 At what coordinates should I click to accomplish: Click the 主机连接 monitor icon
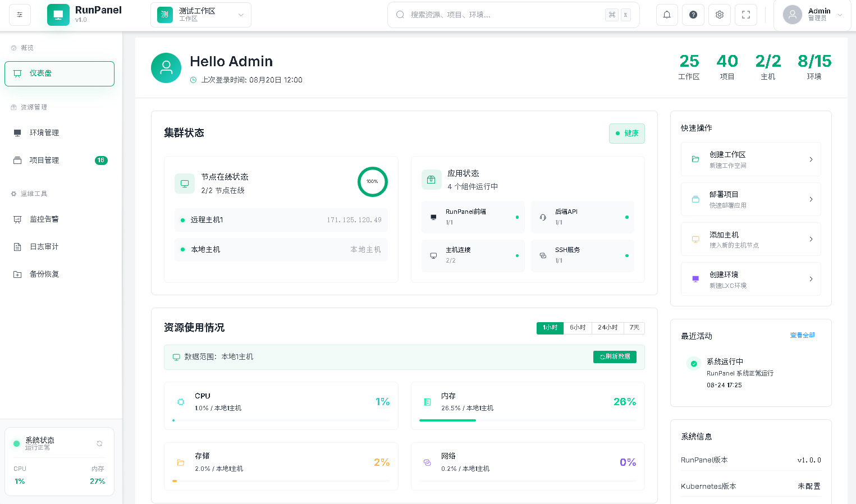433,255
